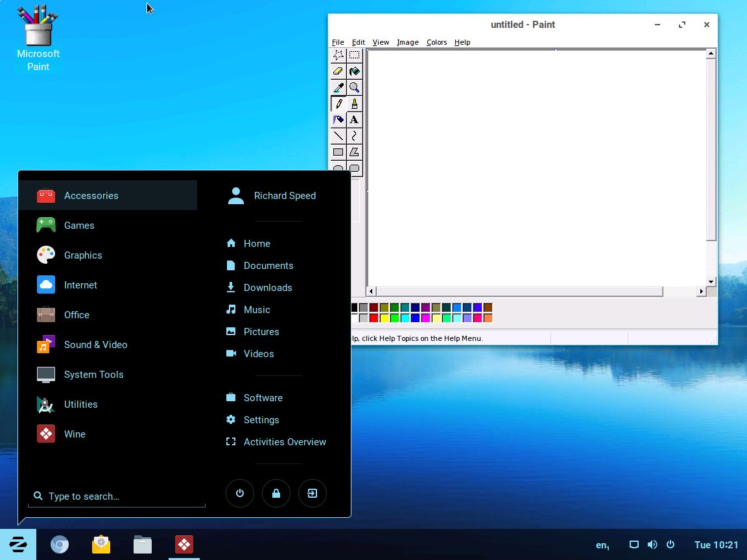Click the lock screen button

pos(276,493)
